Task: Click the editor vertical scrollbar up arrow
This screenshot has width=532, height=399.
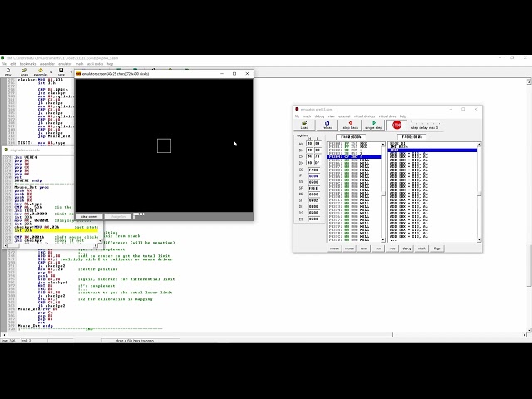Action: point(529,81)
